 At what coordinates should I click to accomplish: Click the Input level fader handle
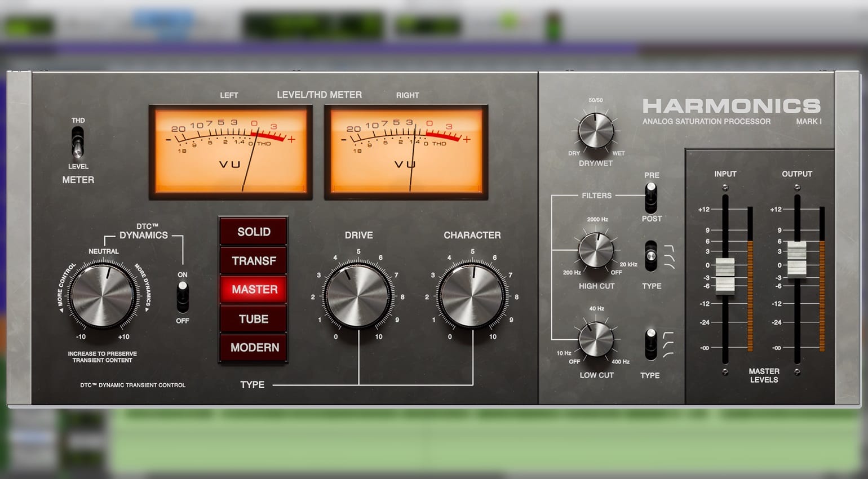[725, 276]
